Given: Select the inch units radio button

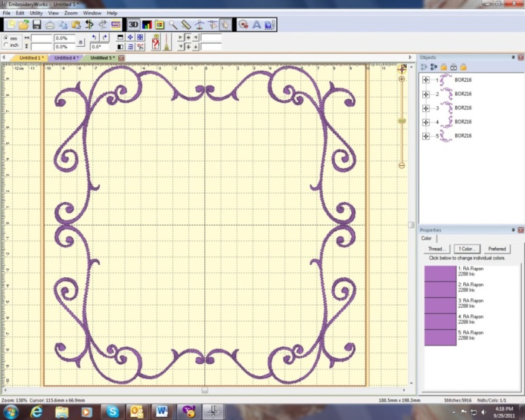Looking at the screenshot, I should (x=6, y=46).
